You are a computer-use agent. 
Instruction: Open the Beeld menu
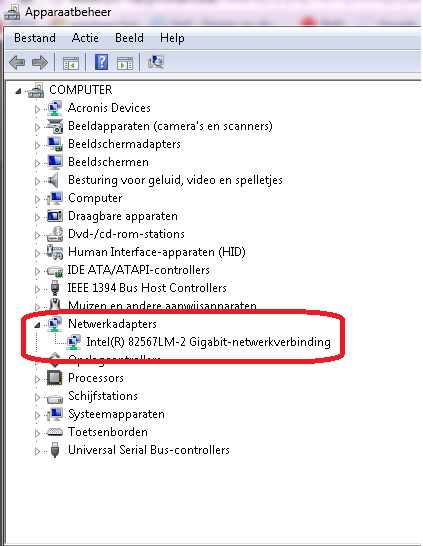(x=129, y=38)
